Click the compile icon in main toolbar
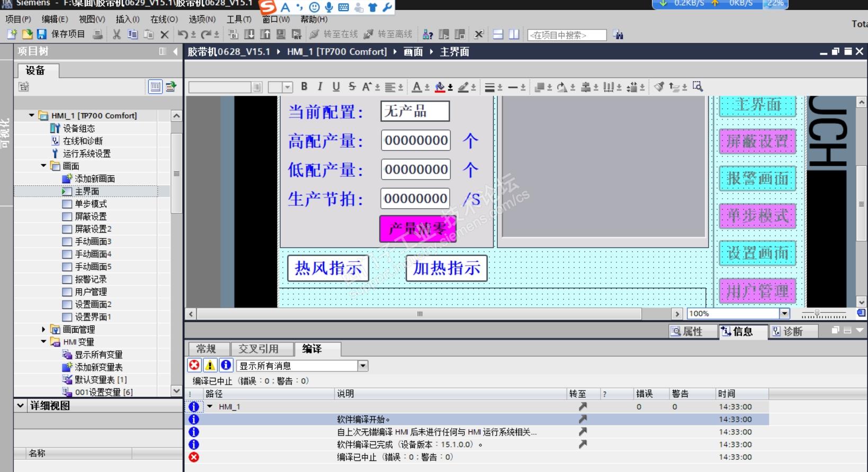Image resolution: width=868 pixels, height=472 pixels. click(233, 34)
